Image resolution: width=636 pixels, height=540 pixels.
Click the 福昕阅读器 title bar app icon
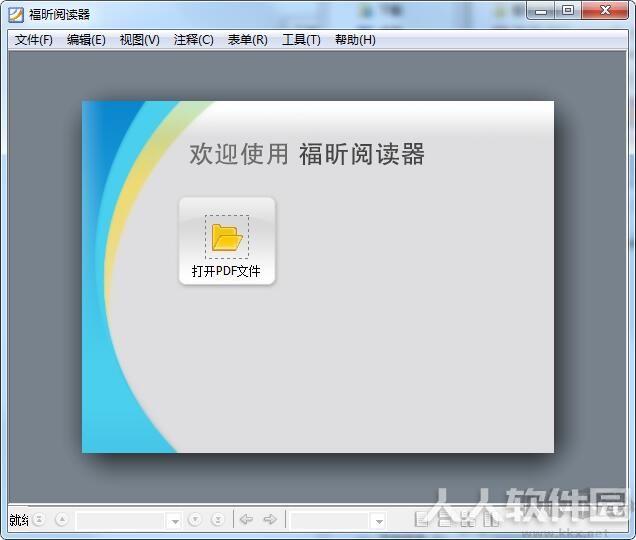[x=16, y=15]
